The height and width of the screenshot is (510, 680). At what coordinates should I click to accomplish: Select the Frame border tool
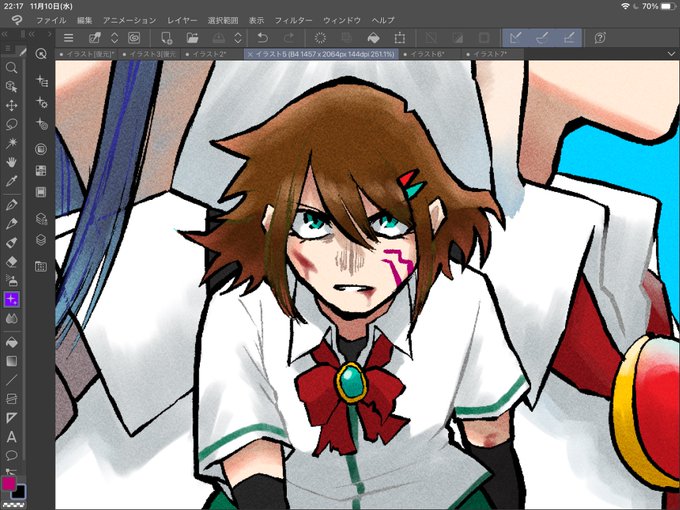[11, 399]
